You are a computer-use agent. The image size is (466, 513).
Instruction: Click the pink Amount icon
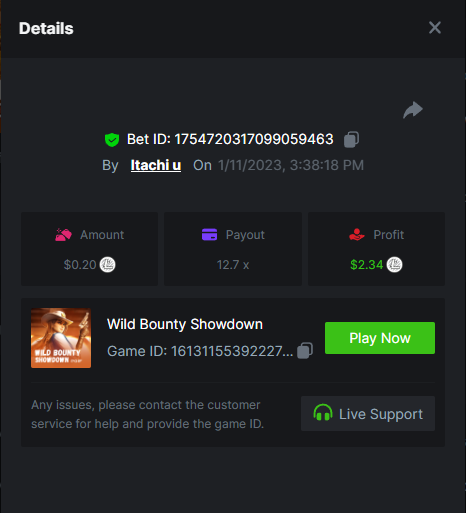pyautogui.click(x=63, y=235)
